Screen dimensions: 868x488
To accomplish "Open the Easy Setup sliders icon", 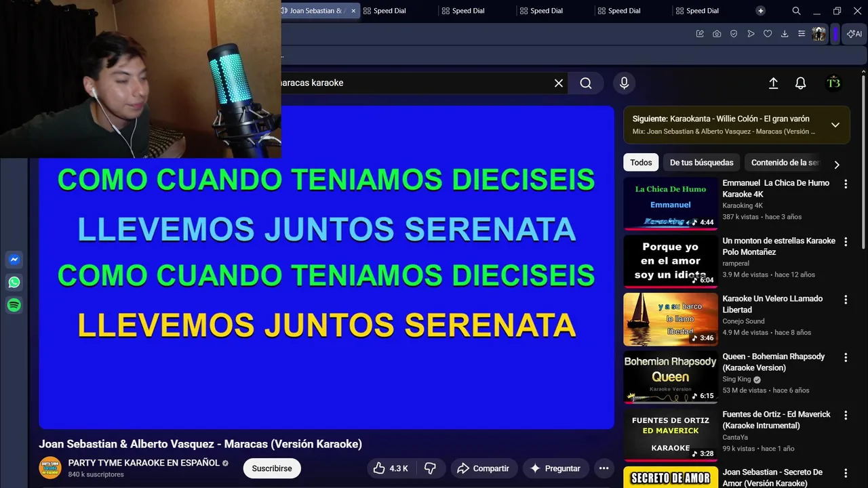I will point(802,34).
